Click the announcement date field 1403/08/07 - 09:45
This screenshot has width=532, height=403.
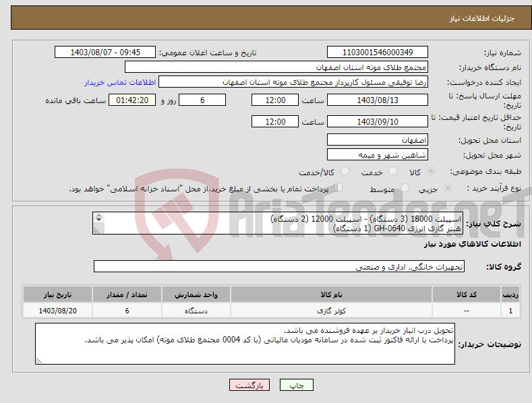pyautogui.click(x=105, y=53)
